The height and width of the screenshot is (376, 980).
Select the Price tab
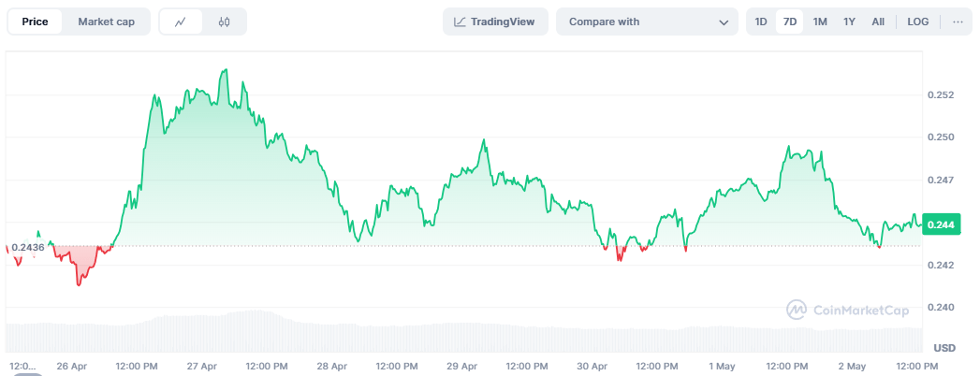[36, 22]
